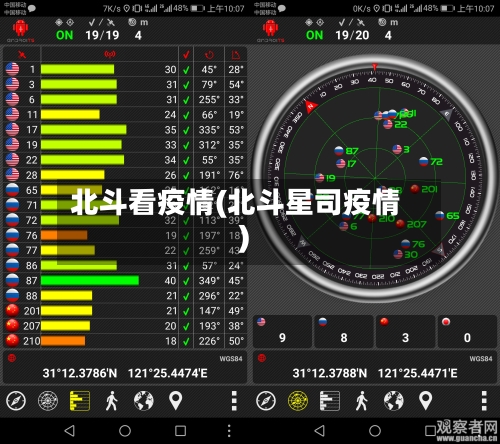Tap green checkmark in satellite 201 row

point(186,311)
